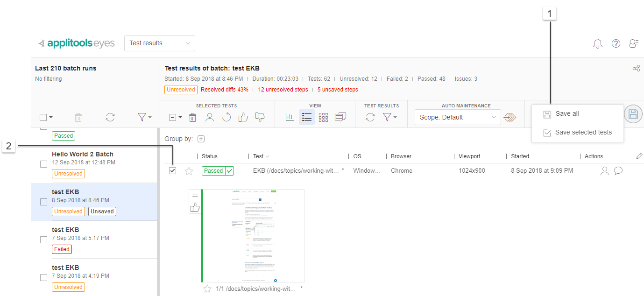Choose Save selected tests menu item

(583, 133)
